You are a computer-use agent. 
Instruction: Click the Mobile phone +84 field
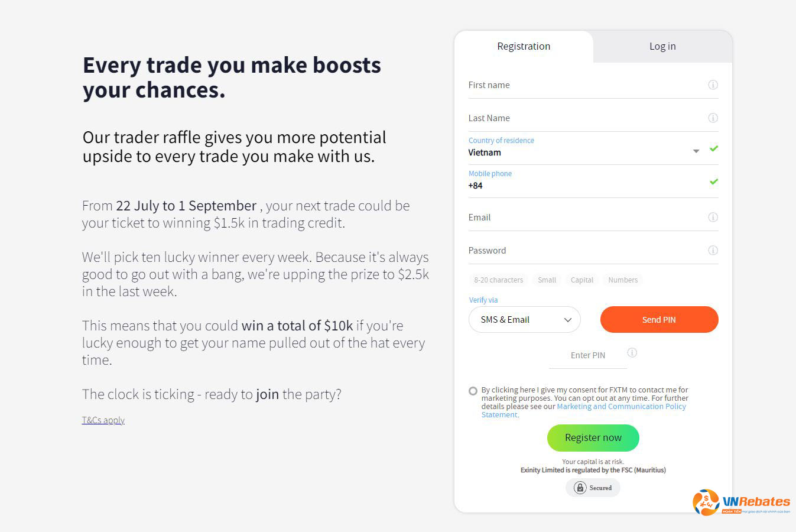(x=585, y=181)
